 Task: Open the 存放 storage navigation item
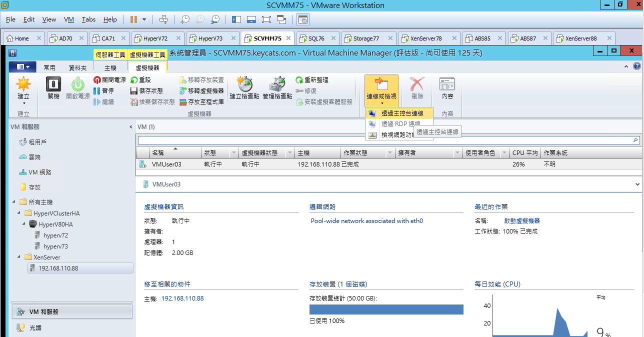[x=30, y=187]
